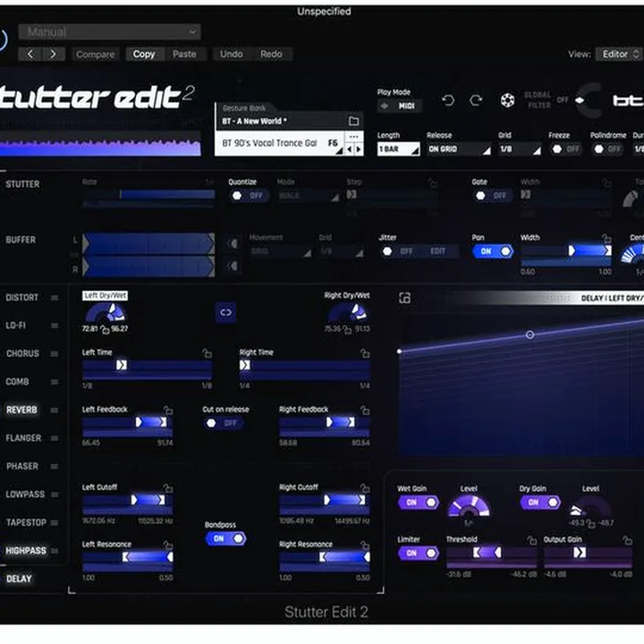The height and width of the screenshot is (644, 644).
Task: Turn off the Dry Gain switch
Action: (x=540, y=503)
